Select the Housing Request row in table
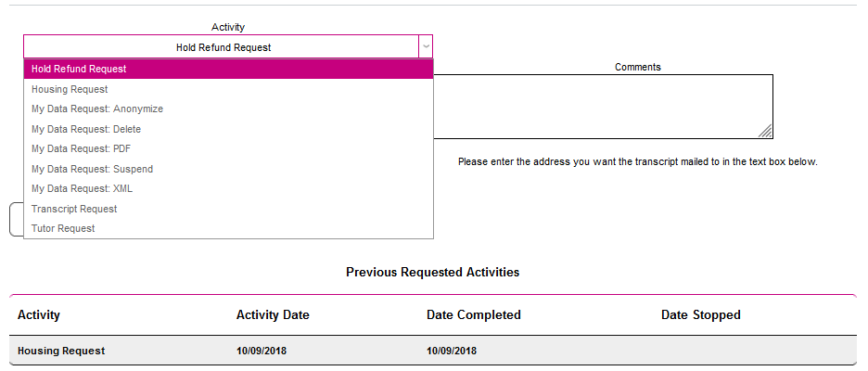Screen dimensions: 868x371 click(61, 351)
